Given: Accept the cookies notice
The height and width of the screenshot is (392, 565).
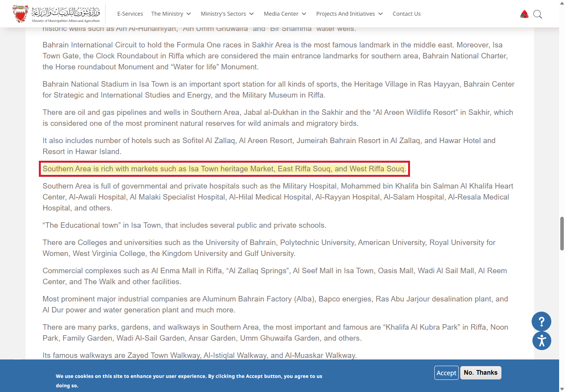Looking at the screenshot, I should coord(447,373).
